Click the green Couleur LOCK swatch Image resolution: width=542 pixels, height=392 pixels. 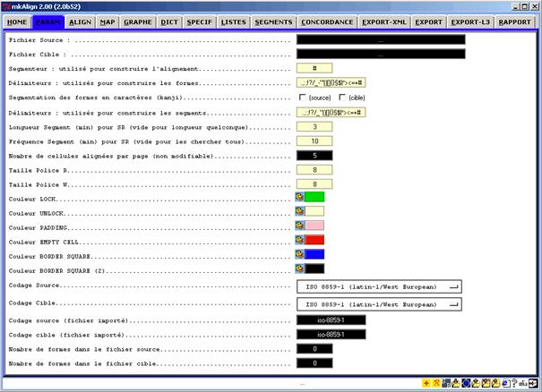[314, 197]
